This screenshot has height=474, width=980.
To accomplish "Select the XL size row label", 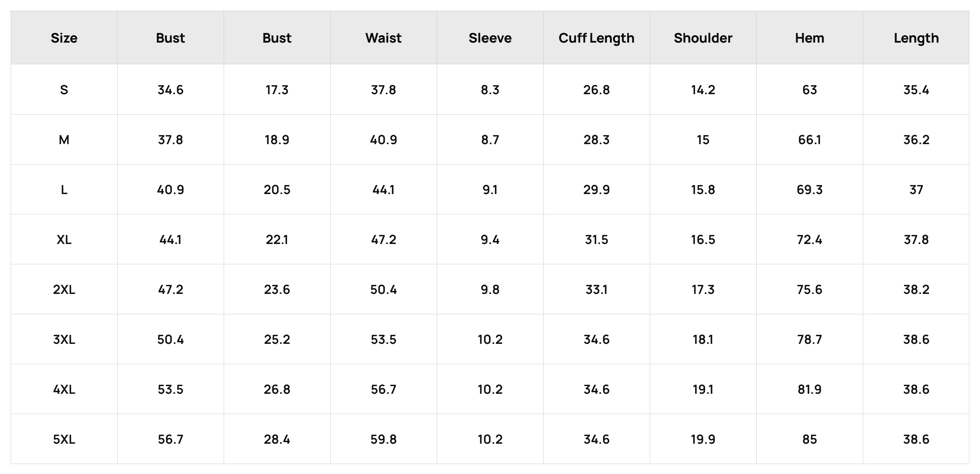I will click(64, 239).
